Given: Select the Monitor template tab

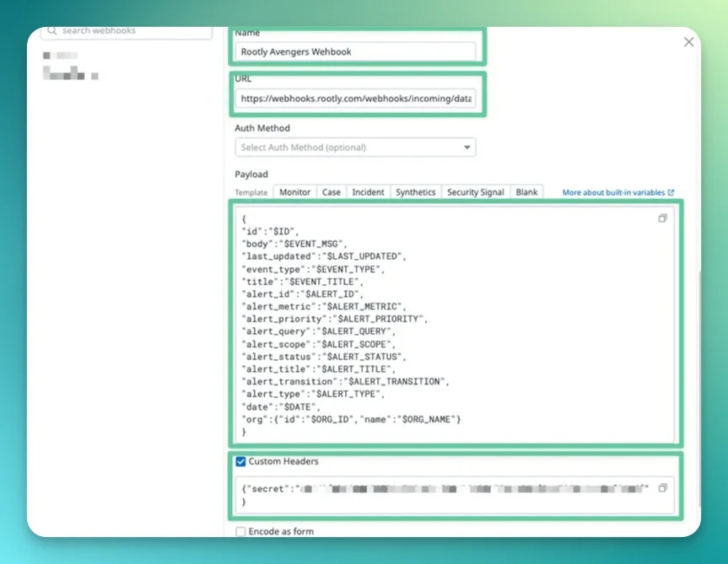Looking at the screenshot, I should tap(294, 192).
